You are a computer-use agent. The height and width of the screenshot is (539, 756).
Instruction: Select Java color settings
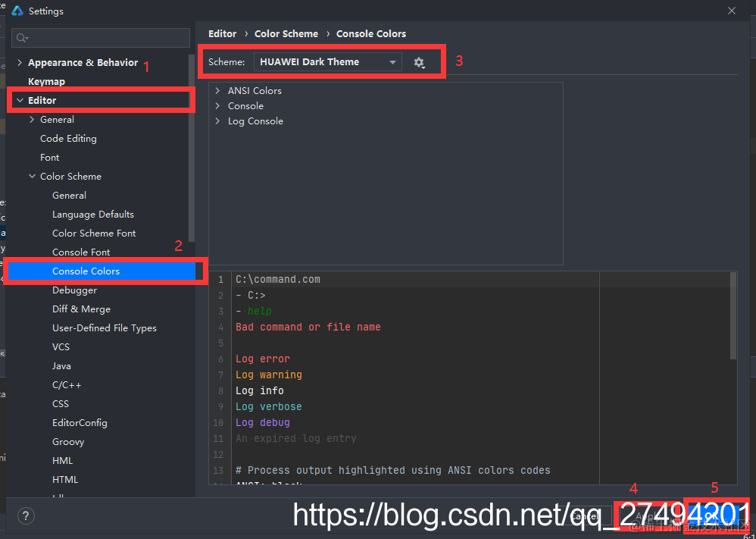[x=61, y=366]
